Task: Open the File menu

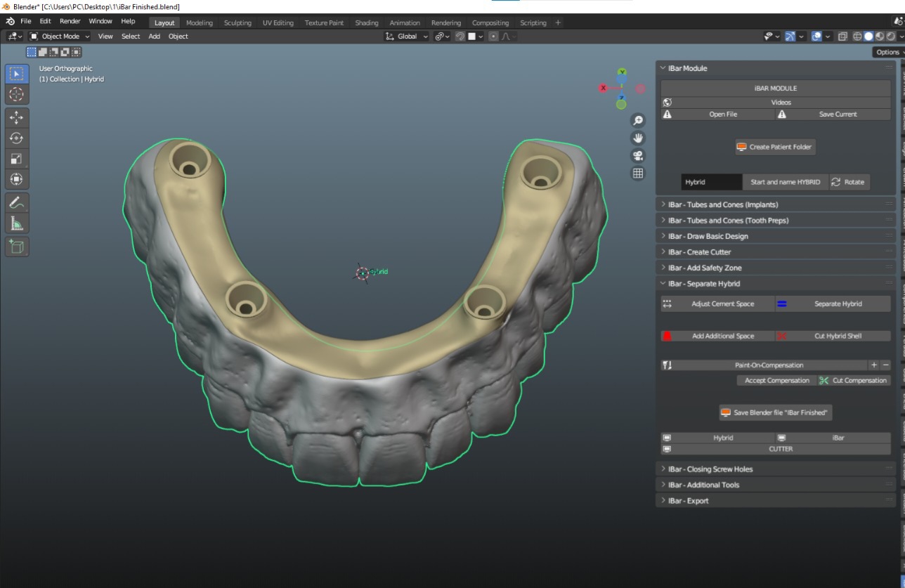Action: click(26, 22)
